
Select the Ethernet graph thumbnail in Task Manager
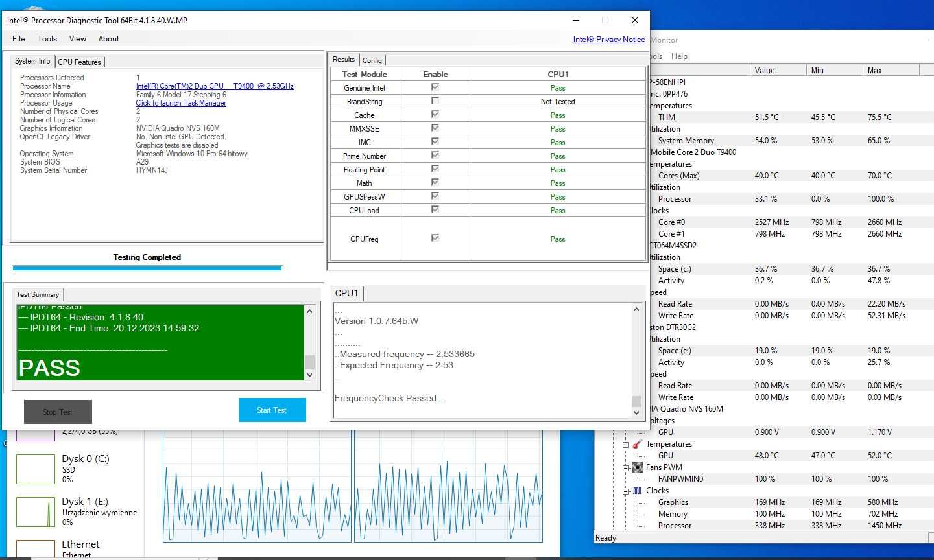36,550
